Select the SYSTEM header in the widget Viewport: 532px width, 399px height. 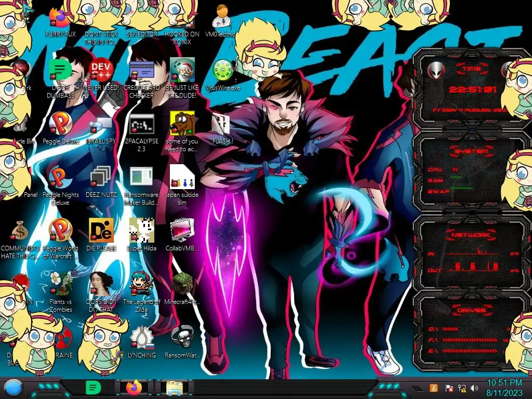click(x=472, y=151)
